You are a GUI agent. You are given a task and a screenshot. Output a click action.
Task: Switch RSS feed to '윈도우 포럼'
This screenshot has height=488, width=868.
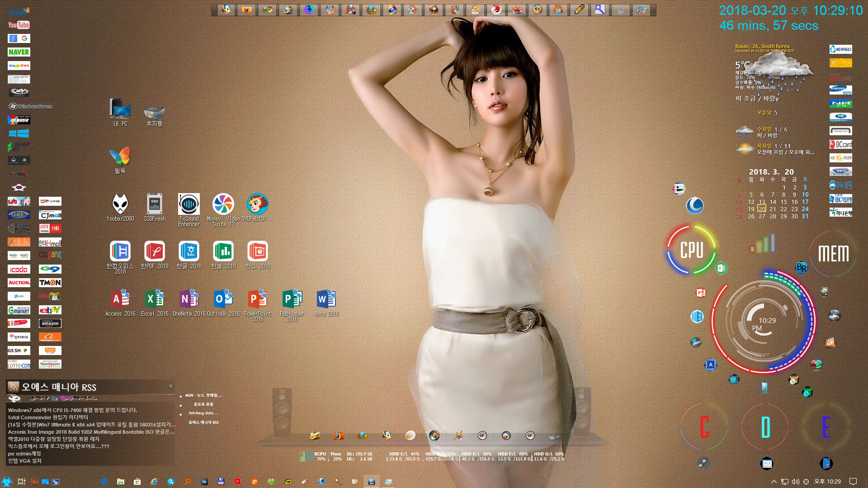coord(203,404)
